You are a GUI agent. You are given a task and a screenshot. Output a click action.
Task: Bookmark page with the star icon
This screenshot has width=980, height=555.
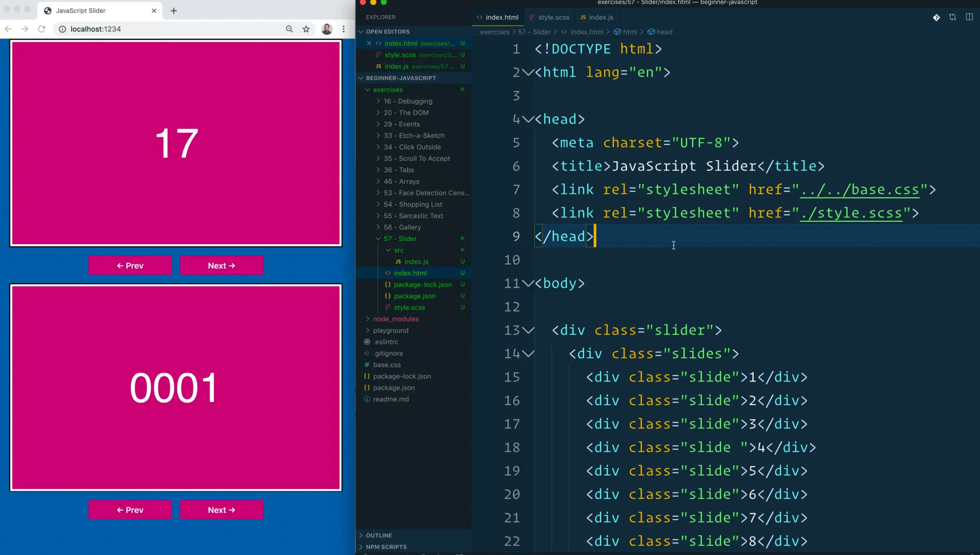tap(306, 29)
